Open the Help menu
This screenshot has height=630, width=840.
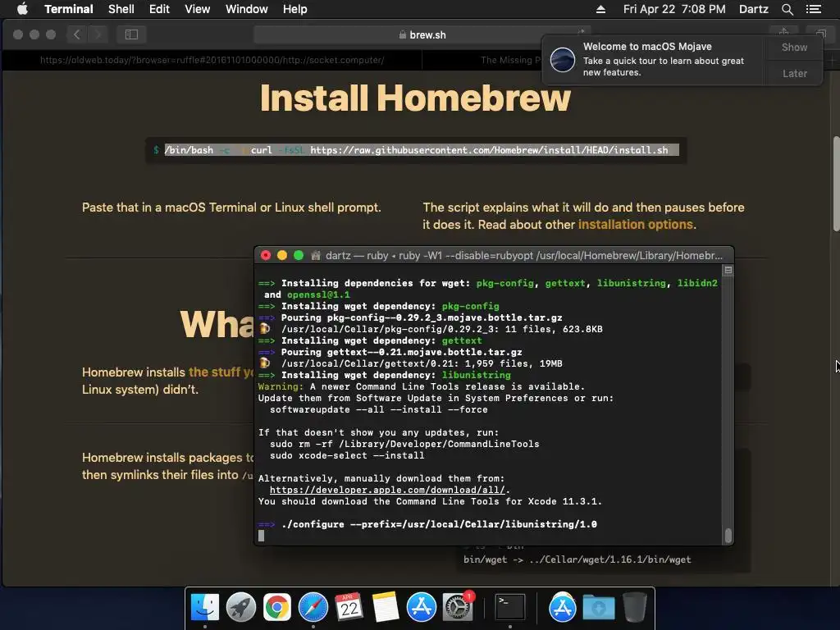(x=294, y=9)
